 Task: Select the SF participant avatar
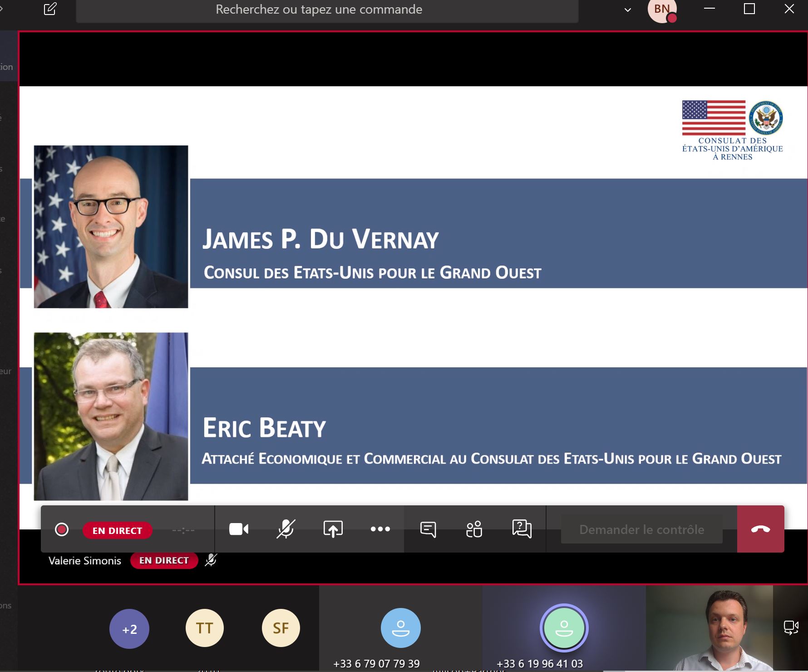[281, 628]
